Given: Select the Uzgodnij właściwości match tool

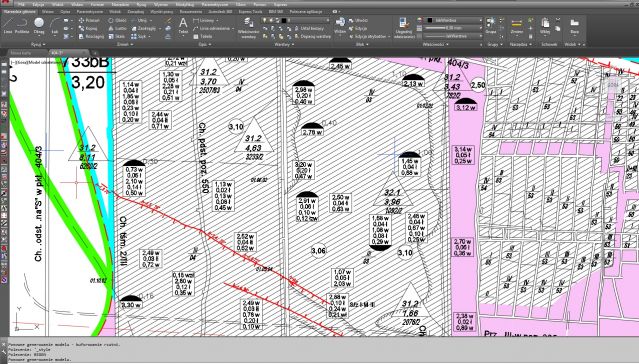Looking at the screenshot, I should [x=404, y=28].
